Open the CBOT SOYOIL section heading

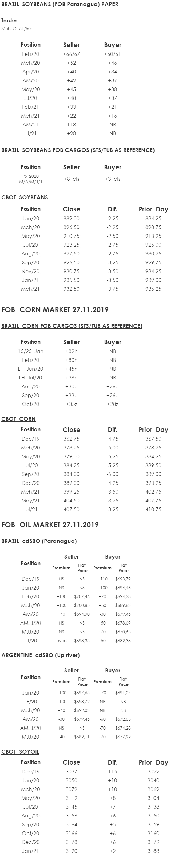pyautogui.click(x=20, y=751)
